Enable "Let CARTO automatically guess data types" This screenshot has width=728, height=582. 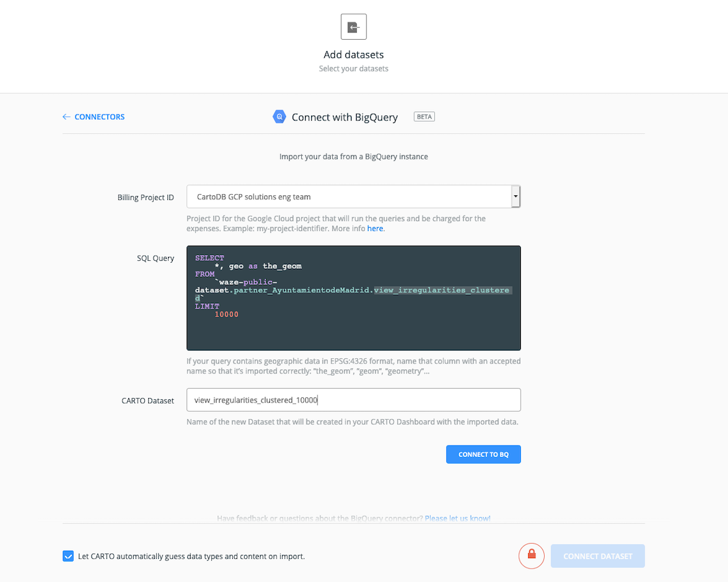(68, 556)
